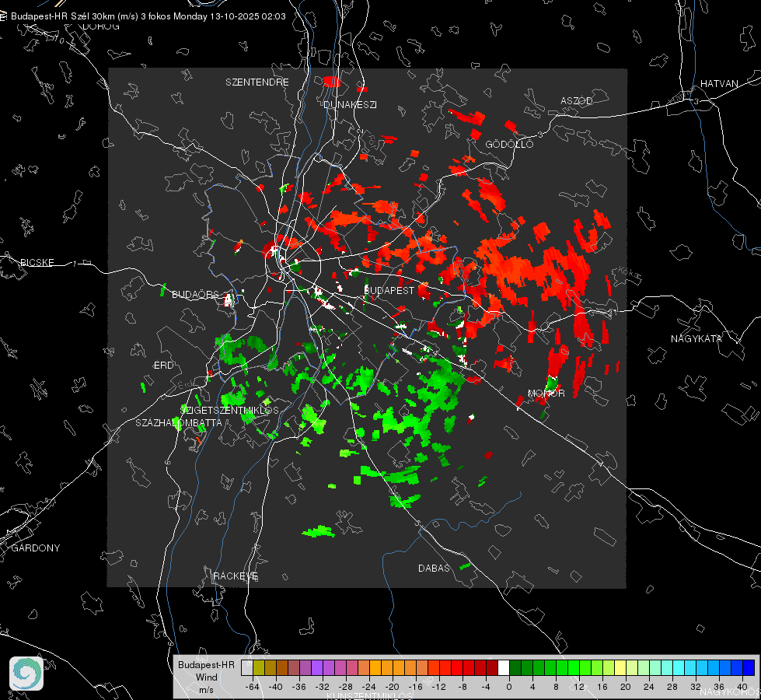This screenshot has height=700, width=761.
Task: Click the RÁCKEVE map label
Action: (236, 576)
